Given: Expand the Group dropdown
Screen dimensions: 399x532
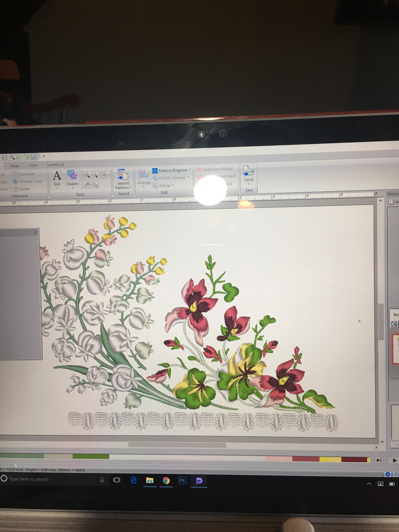Looking at the screenshot, I should pos(173,185).
